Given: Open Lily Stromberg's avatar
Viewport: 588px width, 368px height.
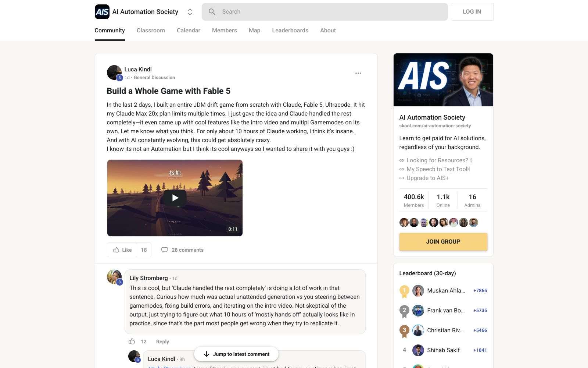Looking at the screenshot, I should pos(114,277).
